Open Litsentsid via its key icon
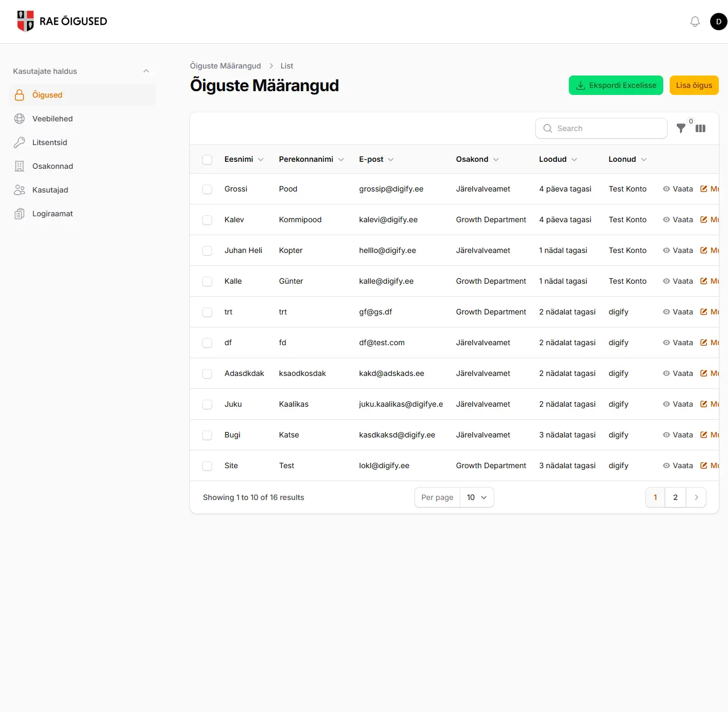Screen dimensions: 728x712 point(19,142)
